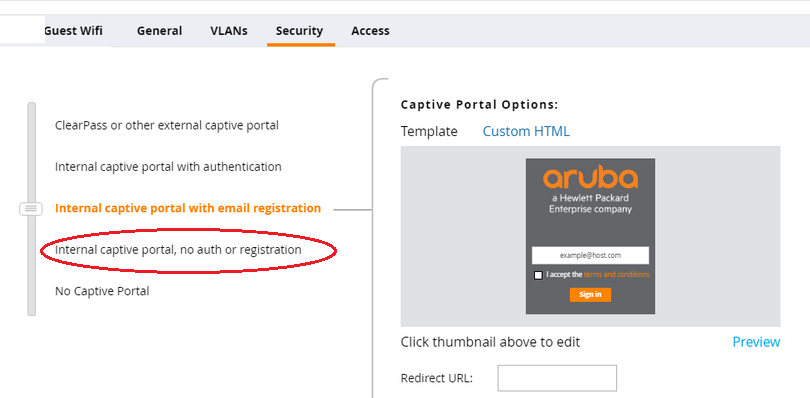Select Internal captive portal with email registration

188,208
